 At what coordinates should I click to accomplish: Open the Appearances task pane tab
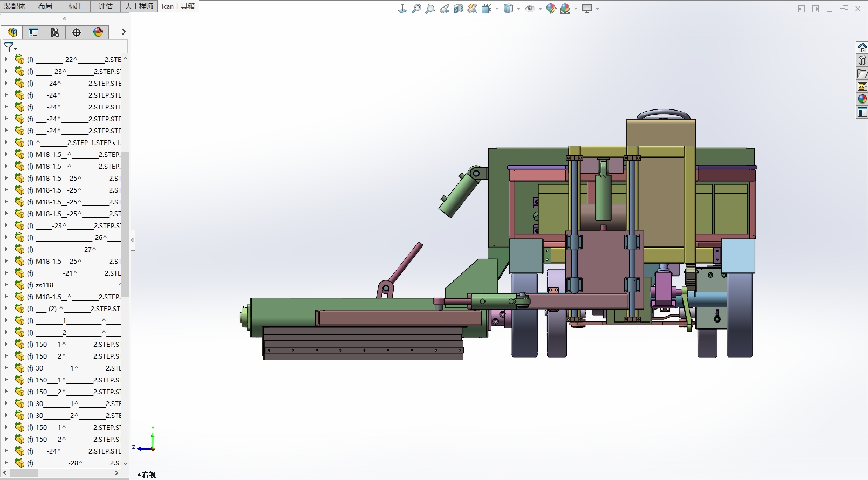coord(862,99)
